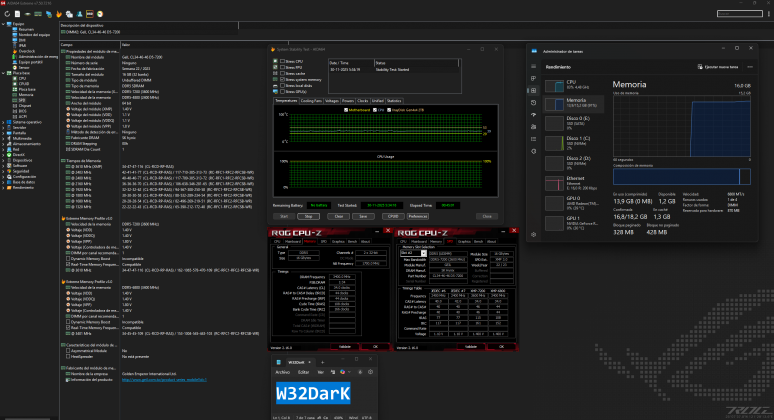Select Memoria in Task Manager performance list
Screen dimensions: 774x420
[x=574, y=100]
